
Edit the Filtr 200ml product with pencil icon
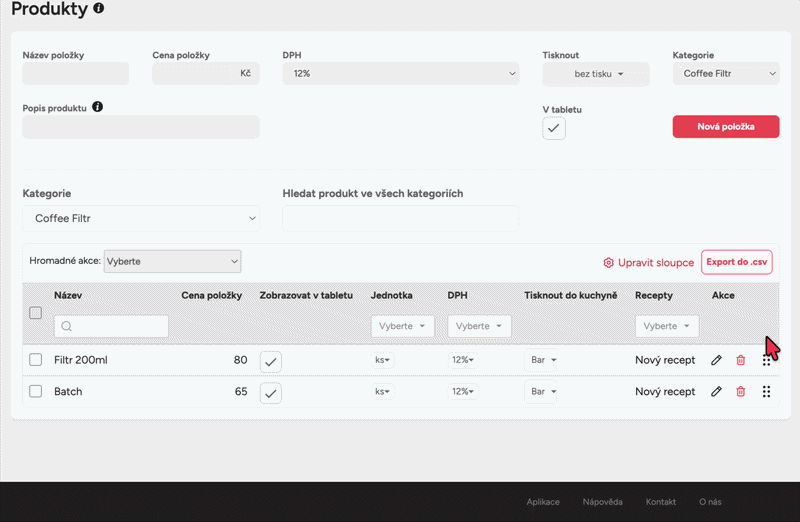click(716, 360)
